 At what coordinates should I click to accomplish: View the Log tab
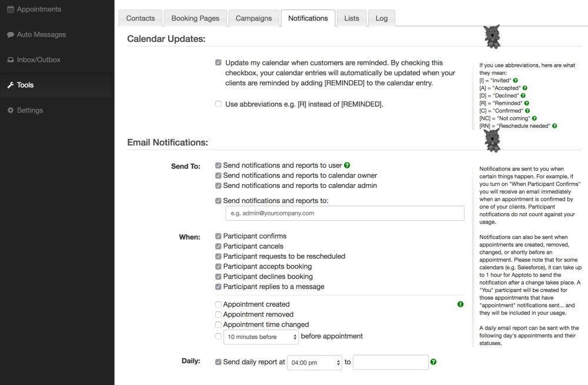382,18
